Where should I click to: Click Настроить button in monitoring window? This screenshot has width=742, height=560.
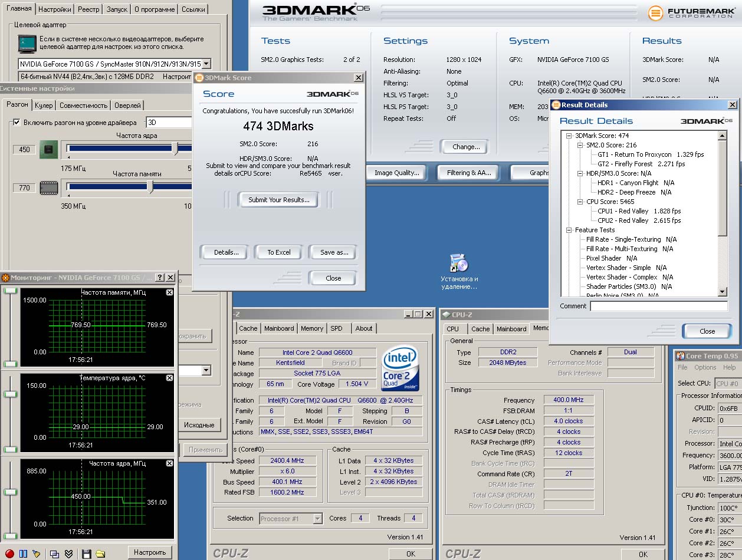[x=150, y=552]
